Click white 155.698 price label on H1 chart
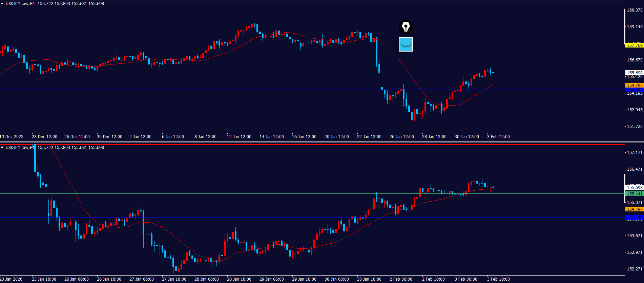Screen dimensions: 644x283 click(x=634, y=187)
